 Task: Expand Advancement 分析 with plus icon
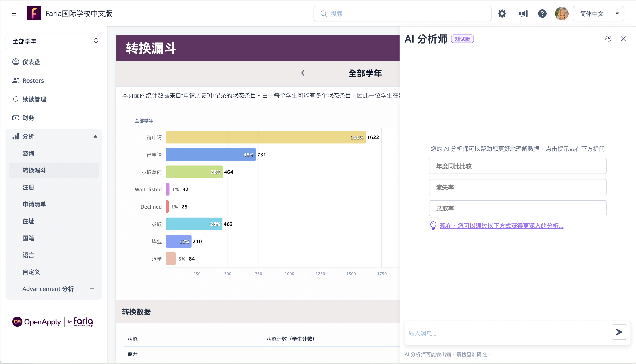(x=92, y=289)
